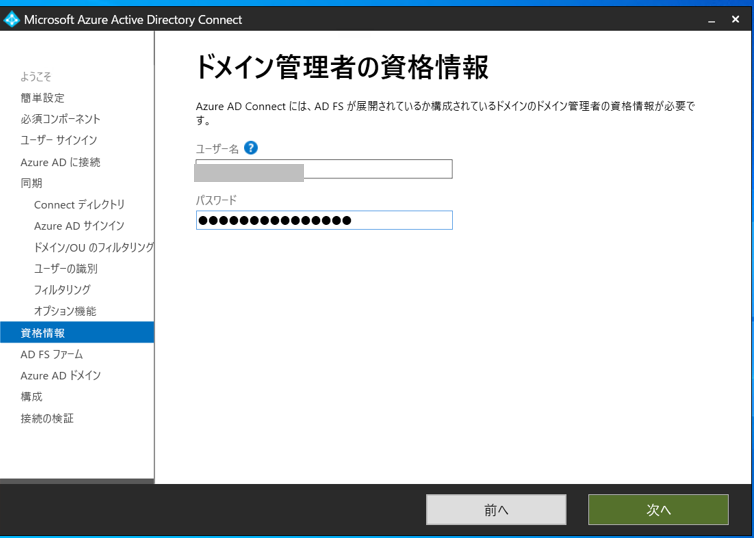
Task: Select ようこそ in the sidebar
Action: [x=36, y=77]
